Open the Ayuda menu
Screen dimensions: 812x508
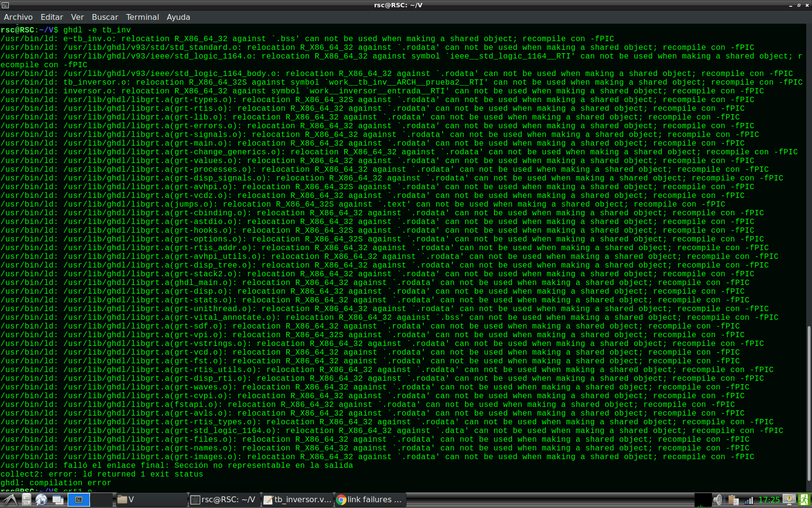pyautogui.click(x=178, y=17)
